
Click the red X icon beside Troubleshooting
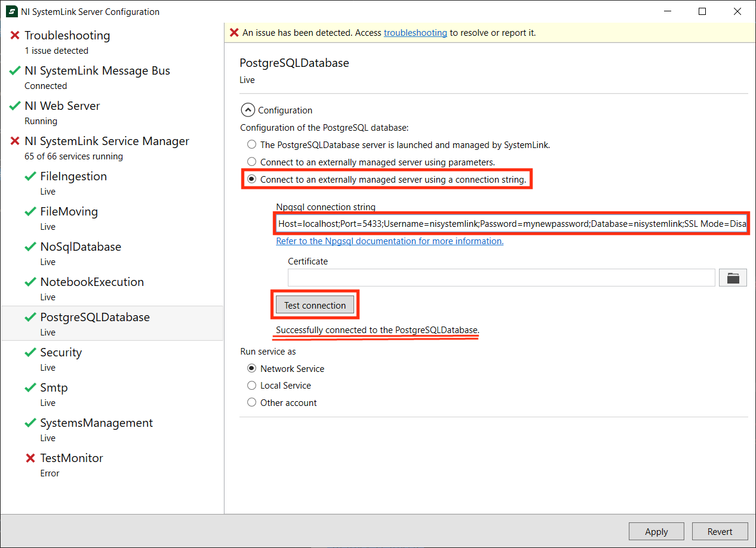[x=15, y=36]
